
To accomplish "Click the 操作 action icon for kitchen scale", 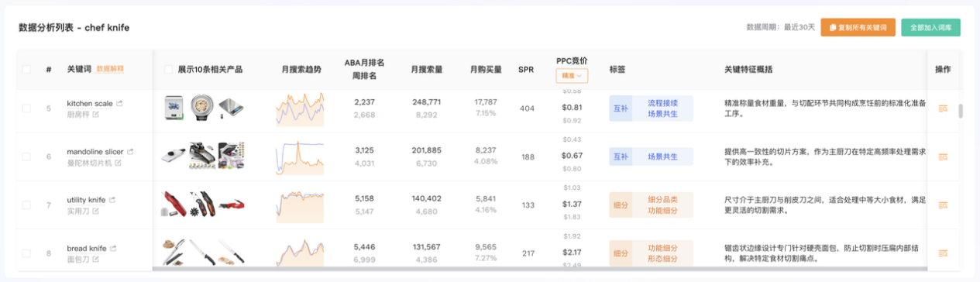I will [x=943, y=108].
